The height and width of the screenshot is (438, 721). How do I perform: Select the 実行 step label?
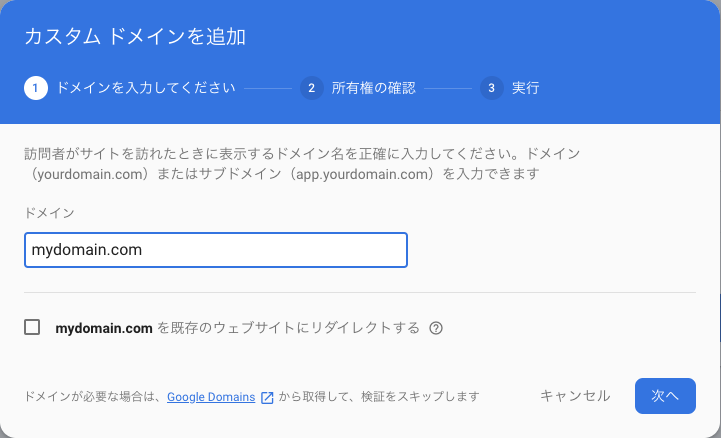coord(525,88)
